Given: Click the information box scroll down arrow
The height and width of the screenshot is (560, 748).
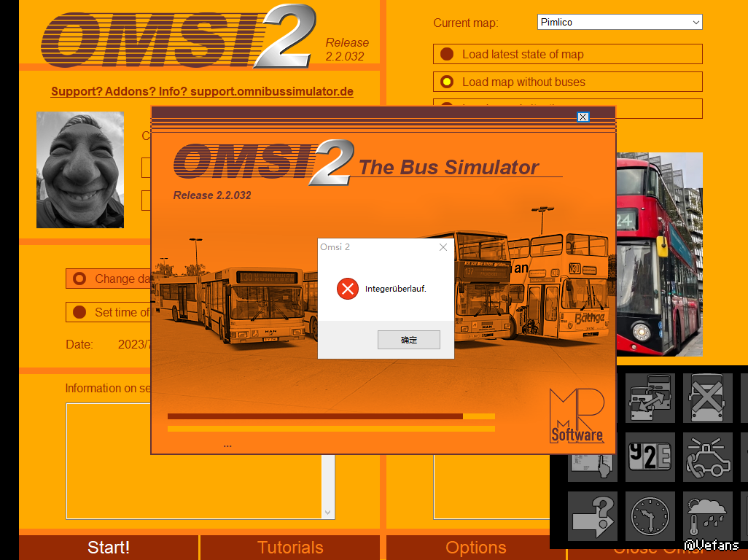Looking at the screenshot, I should (328, 513).
